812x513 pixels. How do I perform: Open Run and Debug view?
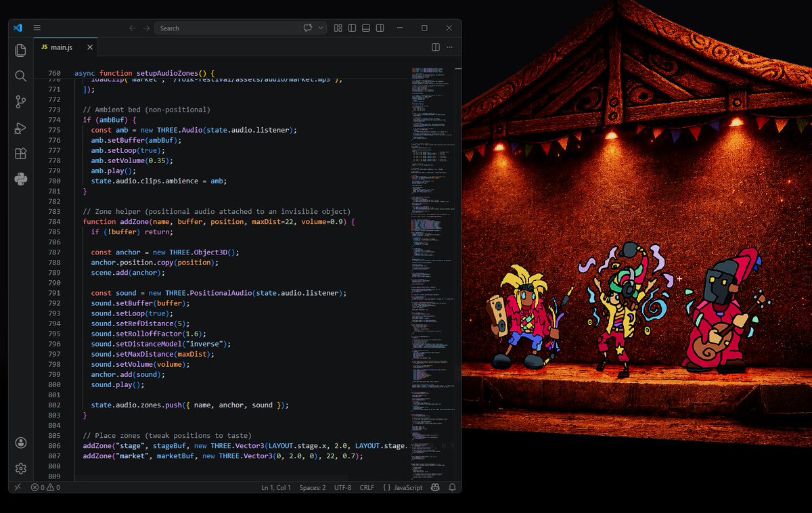pos(21,128)
